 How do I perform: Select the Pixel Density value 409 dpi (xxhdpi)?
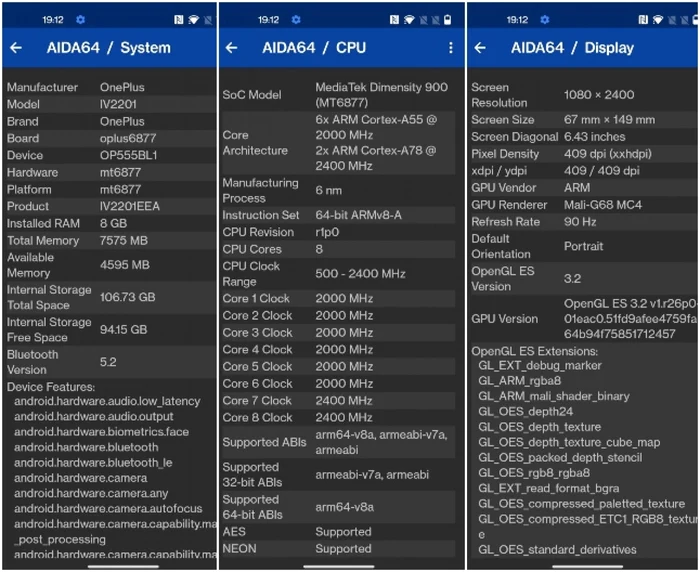tap(608, 154)
